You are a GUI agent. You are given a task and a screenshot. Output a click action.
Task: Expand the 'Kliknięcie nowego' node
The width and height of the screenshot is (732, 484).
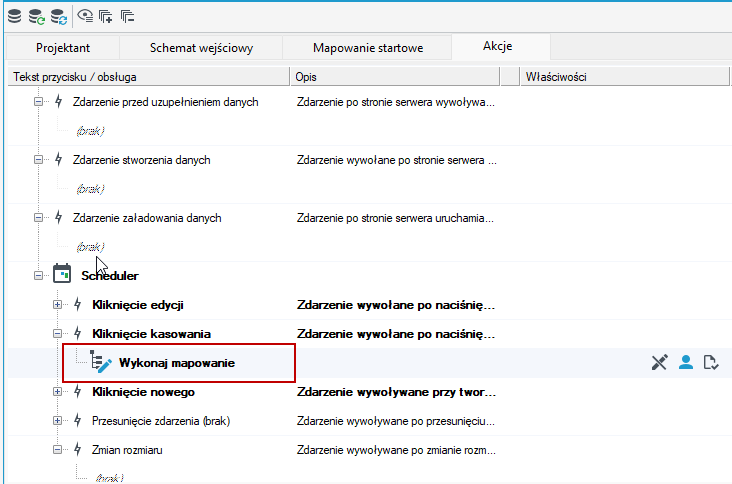[x=57, y=392]
